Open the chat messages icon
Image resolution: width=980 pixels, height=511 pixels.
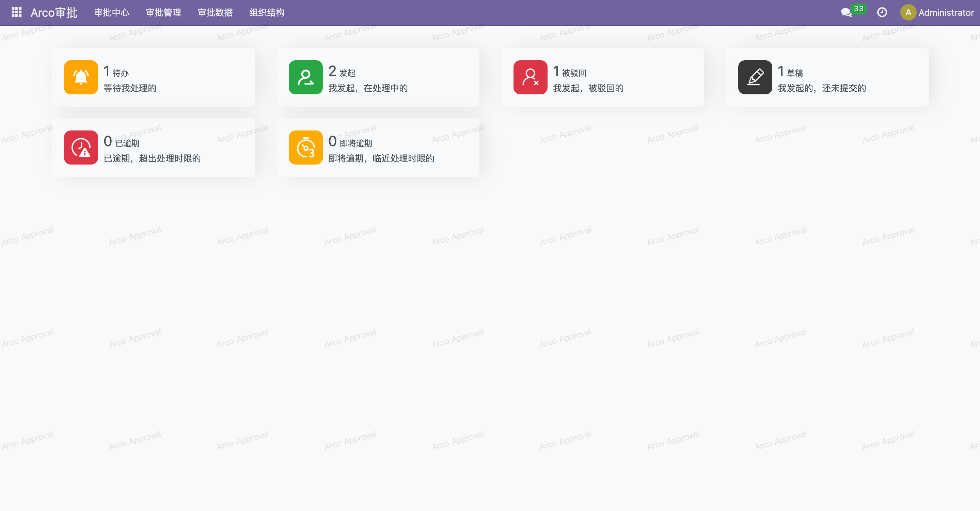point(846,13)
